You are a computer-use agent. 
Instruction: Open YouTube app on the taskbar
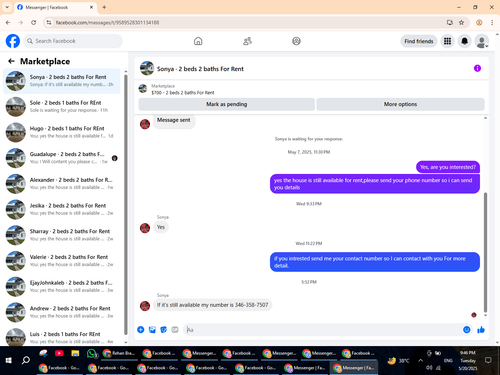click(x=59, y=353)
